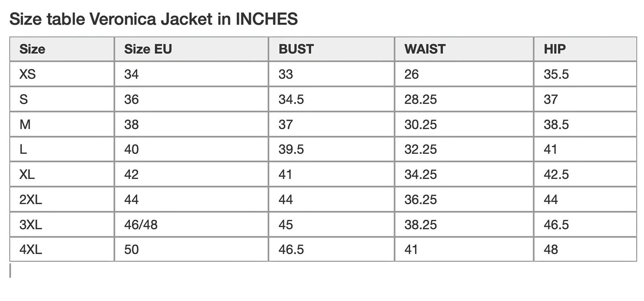Select the bust value 34.5 cell
This screenshot has width=644, height=301.
291,99
